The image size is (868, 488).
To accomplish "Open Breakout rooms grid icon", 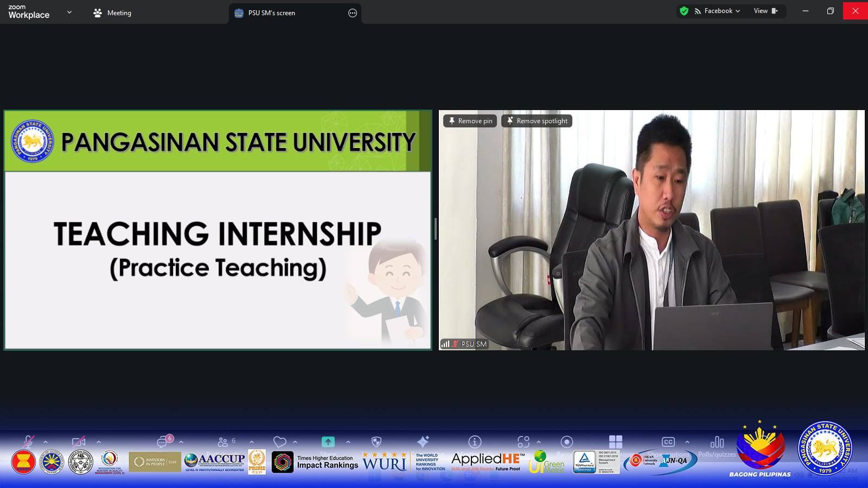I will (615, 441).
